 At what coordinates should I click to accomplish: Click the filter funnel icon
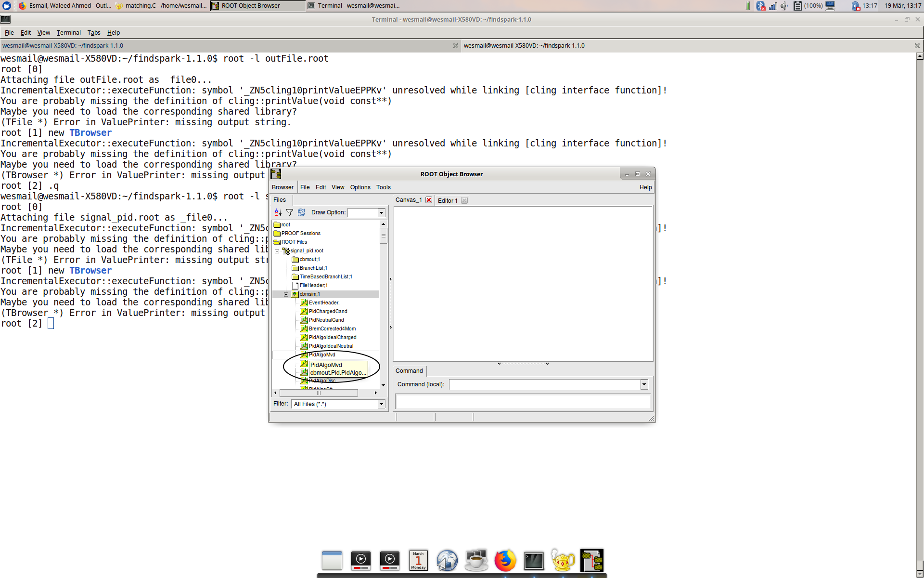click(x=290, y=212)
